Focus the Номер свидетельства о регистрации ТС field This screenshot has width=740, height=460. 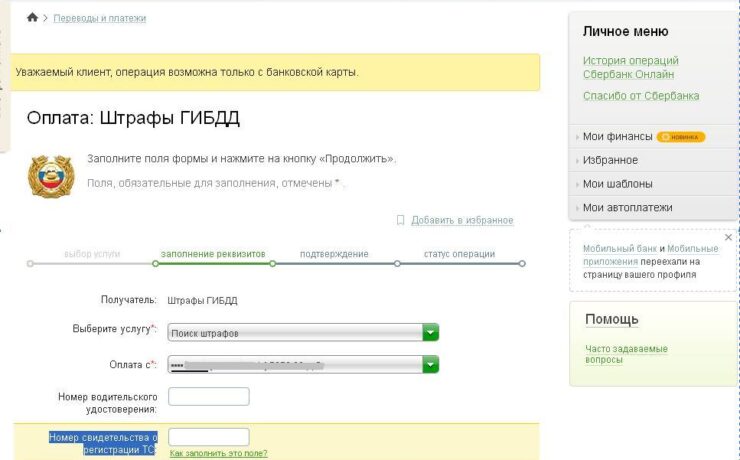(x=209, y=437)
